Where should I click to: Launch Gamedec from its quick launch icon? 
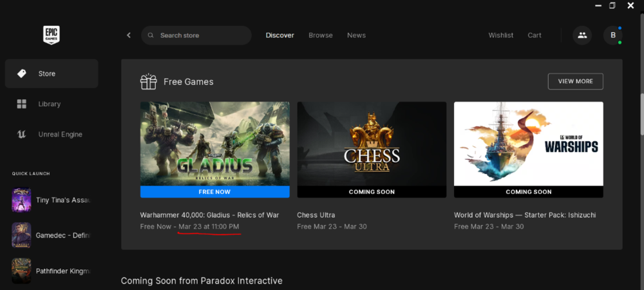(x=21, y=235)
